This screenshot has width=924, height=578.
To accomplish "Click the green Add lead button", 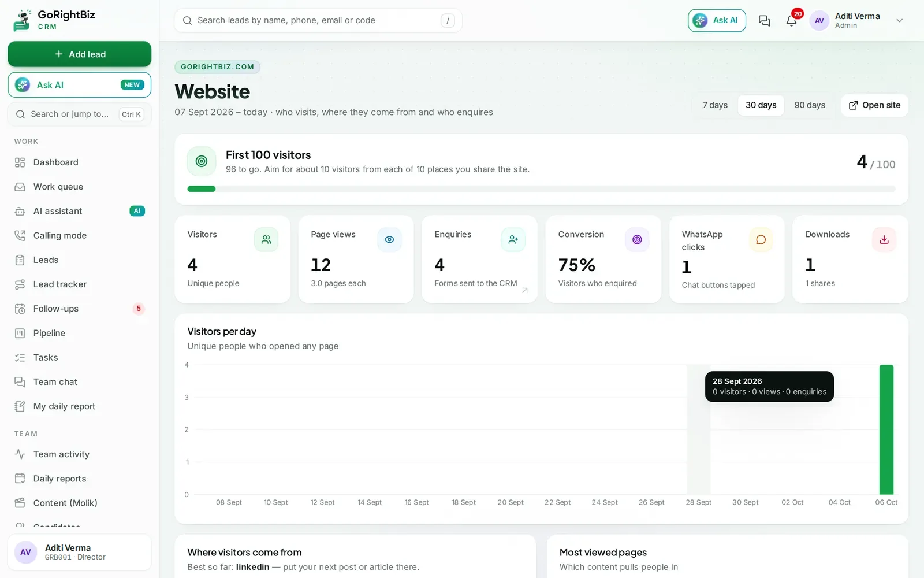I will 79,54.
